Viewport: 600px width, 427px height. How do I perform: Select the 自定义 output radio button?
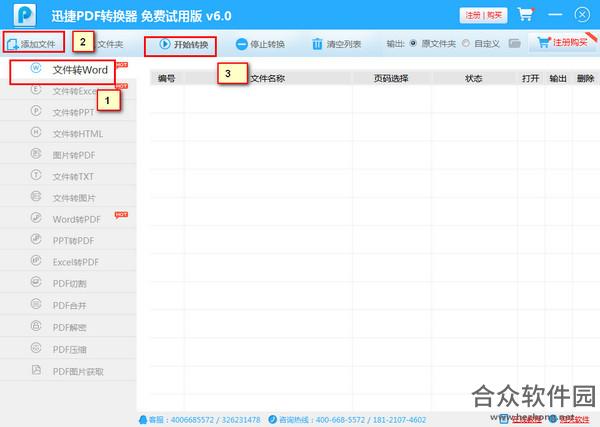click(x=466, y=43)
